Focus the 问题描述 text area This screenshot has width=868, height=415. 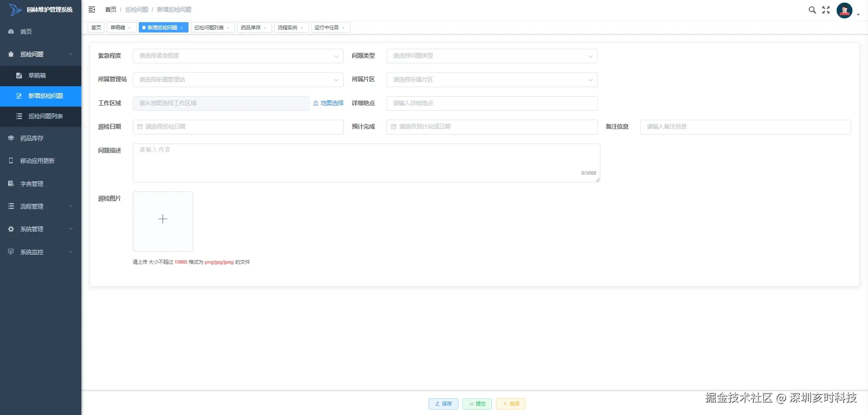(366, 163)
